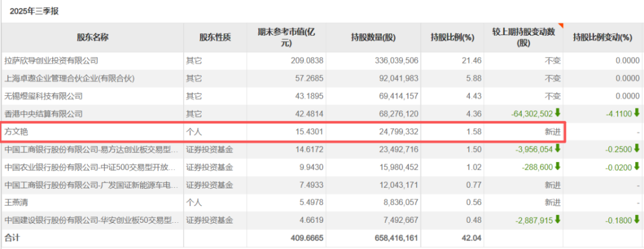Click the 持股比例(%) column header

pos(453,38)
